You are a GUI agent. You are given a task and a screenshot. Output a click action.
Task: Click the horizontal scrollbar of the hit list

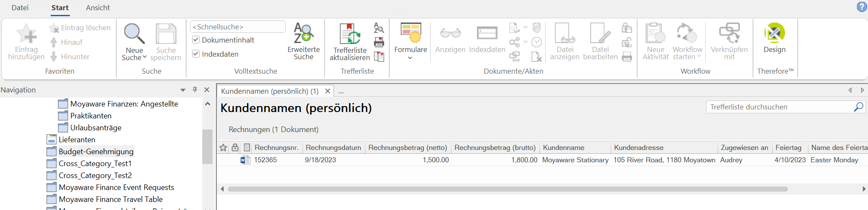[x=508, y=189]
